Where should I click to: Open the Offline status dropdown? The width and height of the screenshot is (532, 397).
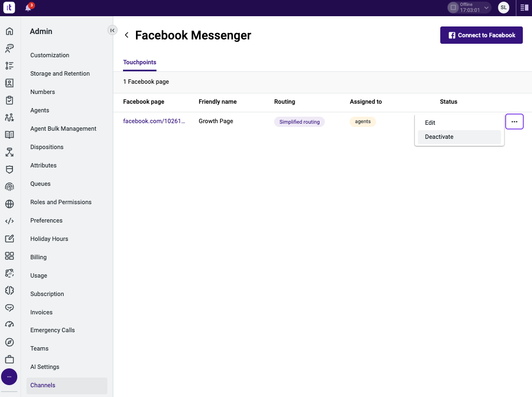pyautogui.click(x=469, y=8)
